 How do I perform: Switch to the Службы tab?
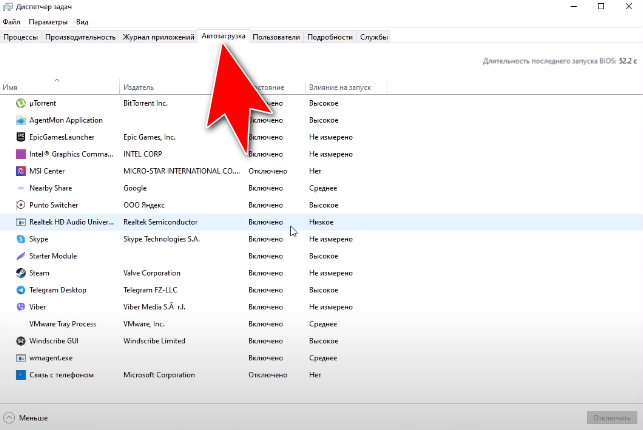[374, 37]
